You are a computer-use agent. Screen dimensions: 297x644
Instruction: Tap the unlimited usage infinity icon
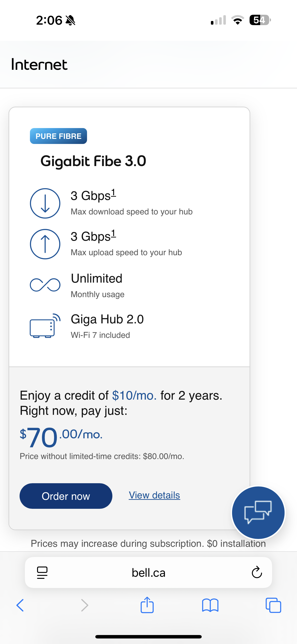pos(45,285)
